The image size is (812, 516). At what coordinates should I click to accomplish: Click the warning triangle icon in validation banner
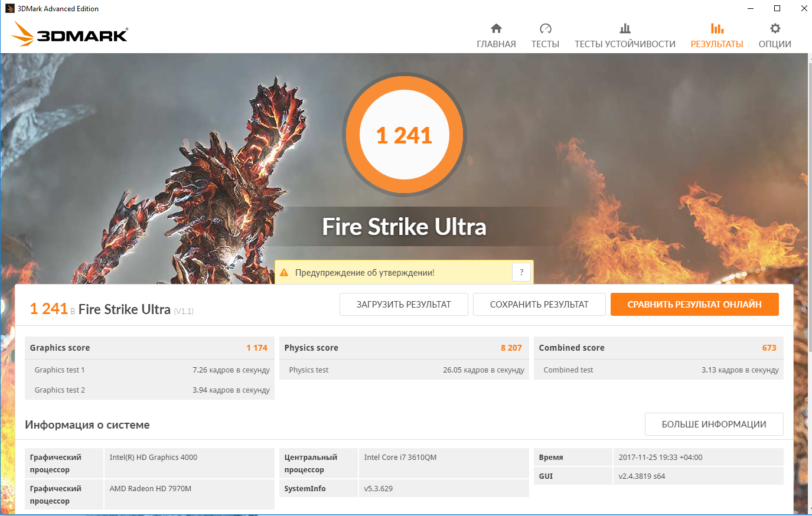click(x=284, y=273)
